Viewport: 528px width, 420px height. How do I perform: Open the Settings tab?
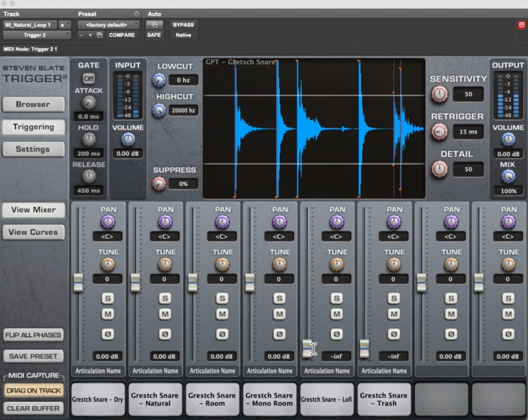pos(33,149)
